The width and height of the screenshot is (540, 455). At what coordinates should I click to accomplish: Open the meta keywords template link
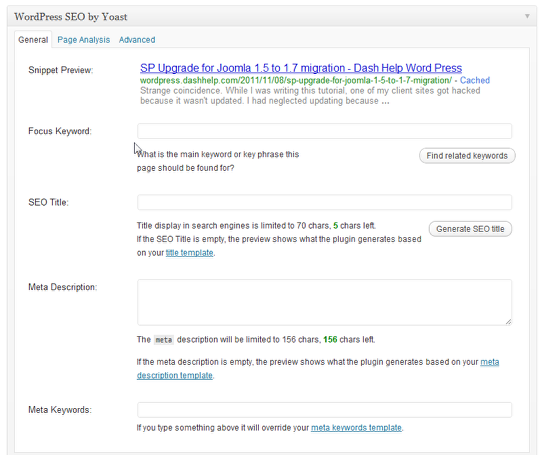pos(356,427)
